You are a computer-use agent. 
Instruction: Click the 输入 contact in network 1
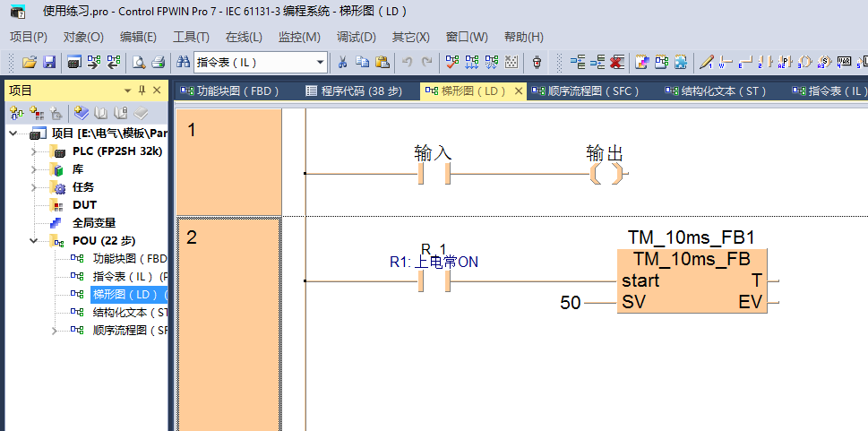(x=434, y=173)
